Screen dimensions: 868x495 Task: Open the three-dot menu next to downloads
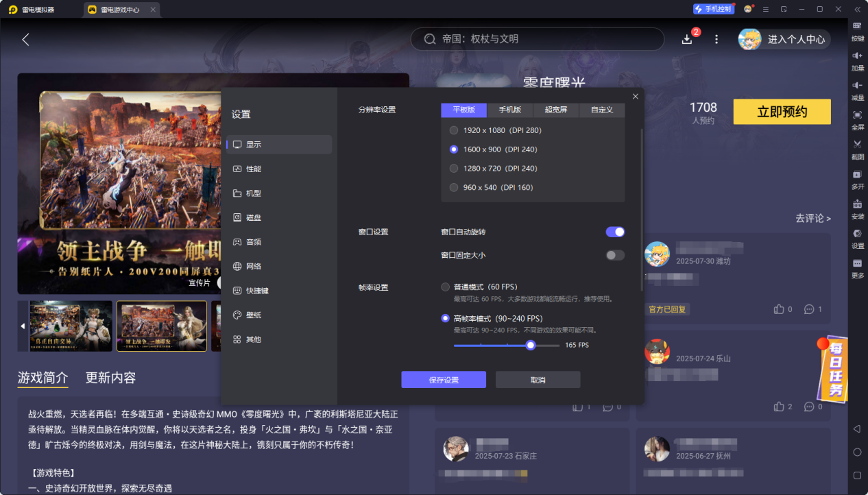coord(716,39)
